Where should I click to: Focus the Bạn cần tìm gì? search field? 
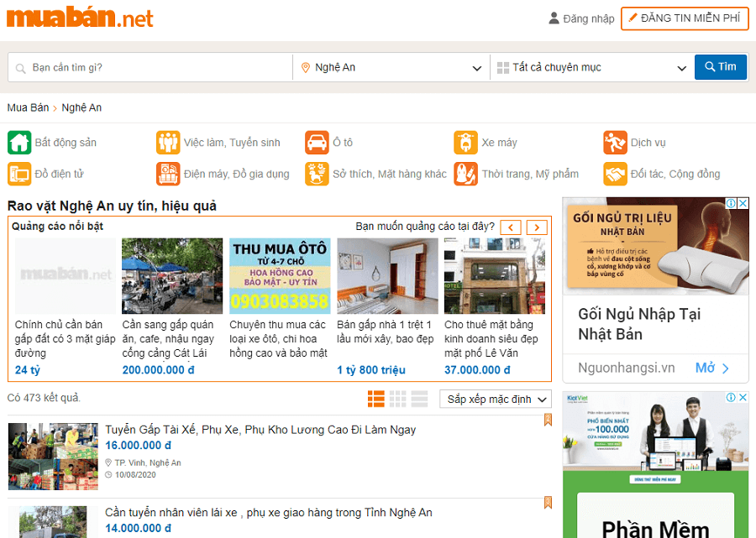pyautogui.click(x=150, y=67)
